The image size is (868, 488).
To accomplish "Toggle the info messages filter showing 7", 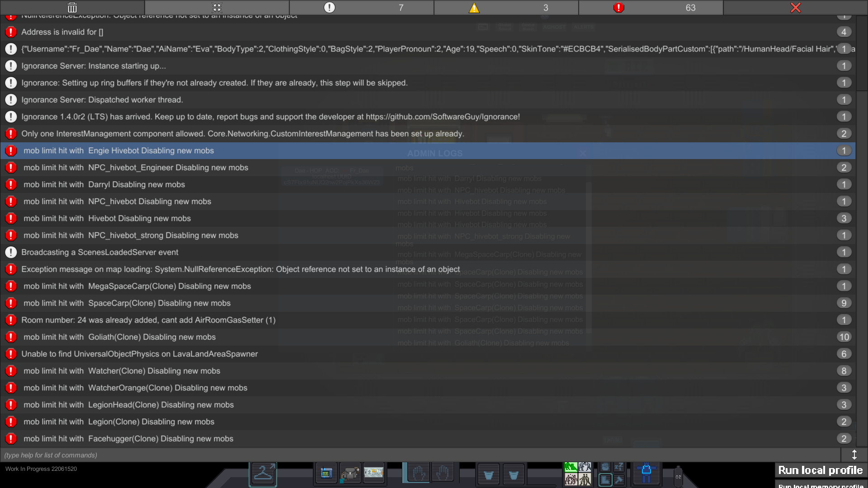I will click(362, 8).
